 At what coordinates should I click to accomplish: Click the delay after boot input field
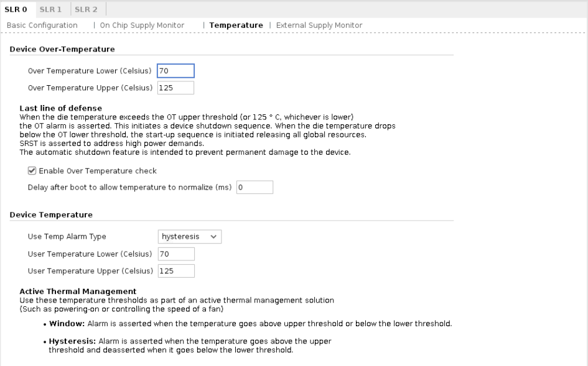(x=254, y=187)
